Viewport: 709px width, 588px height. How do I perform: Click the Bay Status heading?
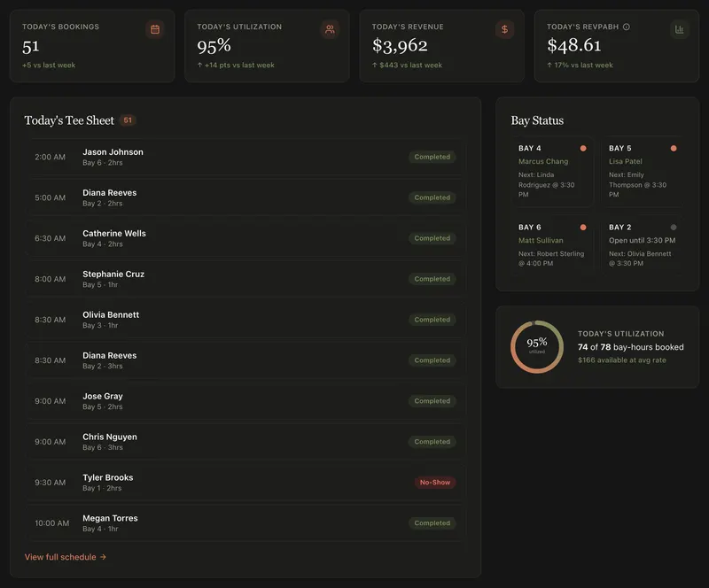point(537,120)
